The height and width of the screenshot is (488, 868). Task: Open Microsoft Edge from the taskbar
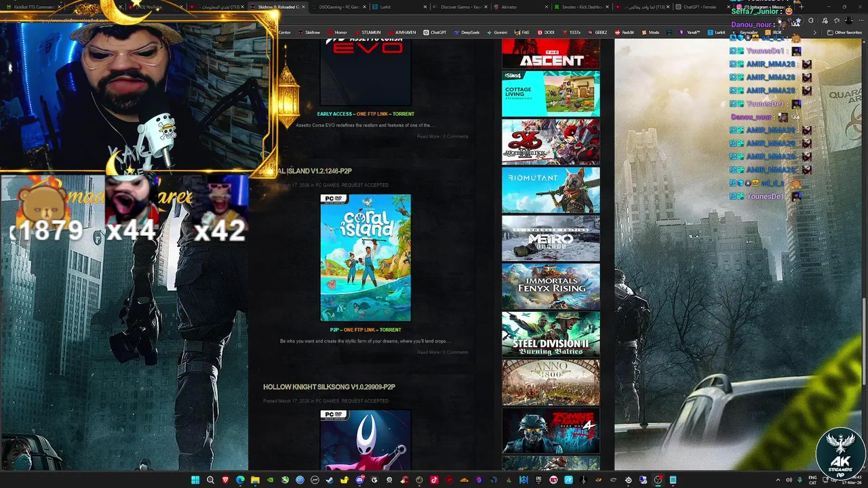coord(240,480)
